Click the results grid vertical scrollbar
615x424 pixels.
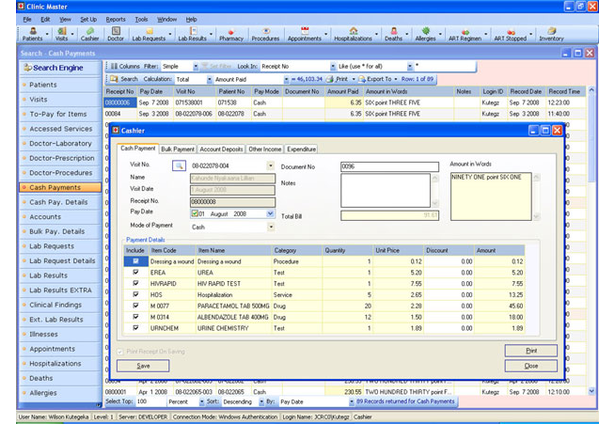(x=591, y=240)
